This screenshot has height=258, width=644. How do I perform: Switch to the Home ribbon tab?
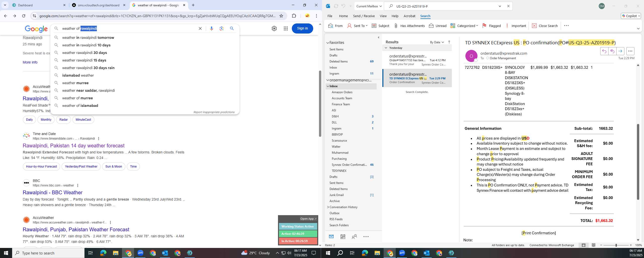click(343, 16)
